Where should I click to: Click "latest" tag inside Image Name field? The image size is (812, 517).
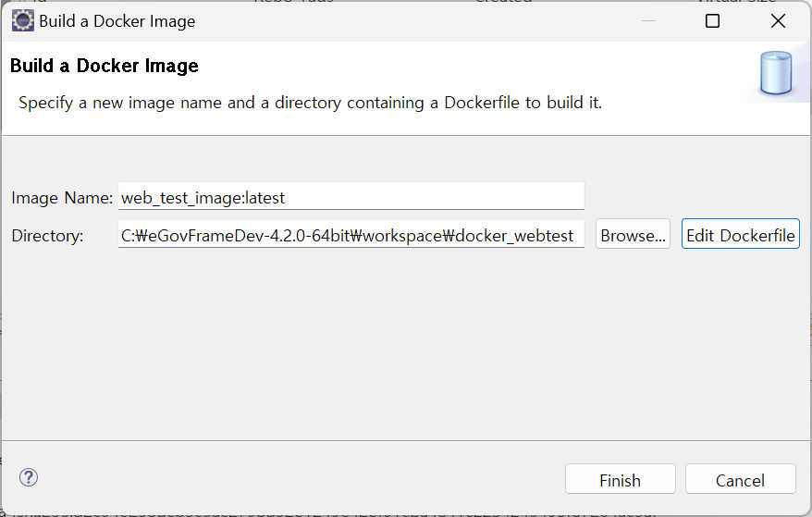(265, 198)
